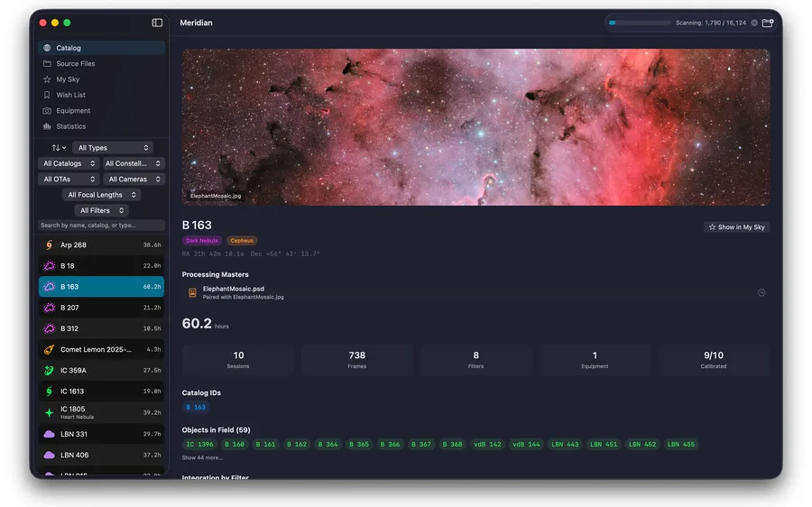The height and width of the screenshot is (507, 812).
Task: Expand Show 44 more objects
Action: click(x=202, y=457)
